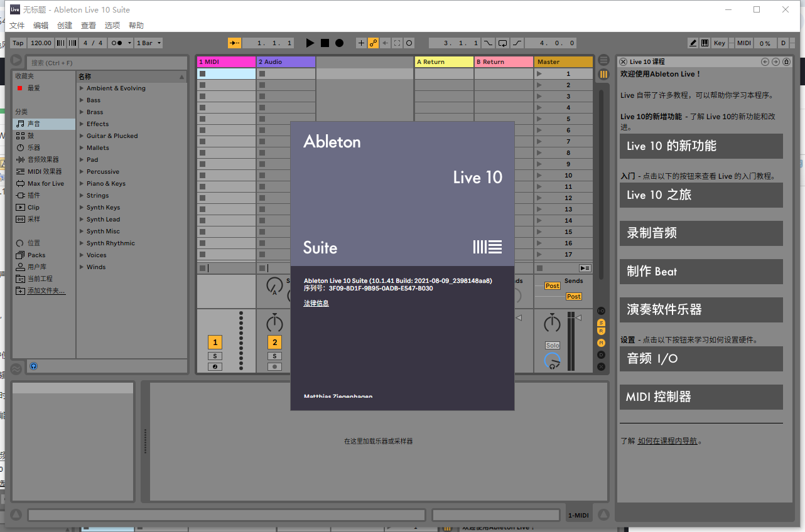Click the Tap tempo button
805x532 pixels.
click(18, 43)
